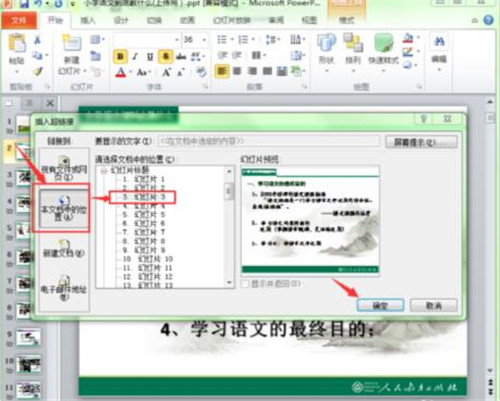Select Slide 5 in the document tree
500x401 pixels.
pyautogui.click(x=144, y=215)
